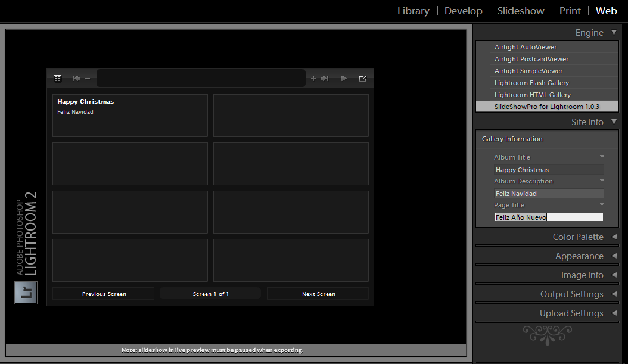Jump to last image in preview toolbar
The height and width of the screenshot is (364, 628).
325,79
